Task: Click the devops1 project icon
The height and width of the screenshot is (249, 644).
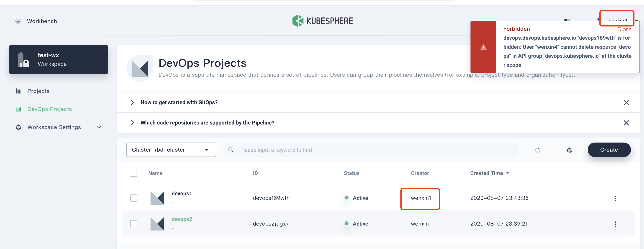Action: tap(157, 198)
